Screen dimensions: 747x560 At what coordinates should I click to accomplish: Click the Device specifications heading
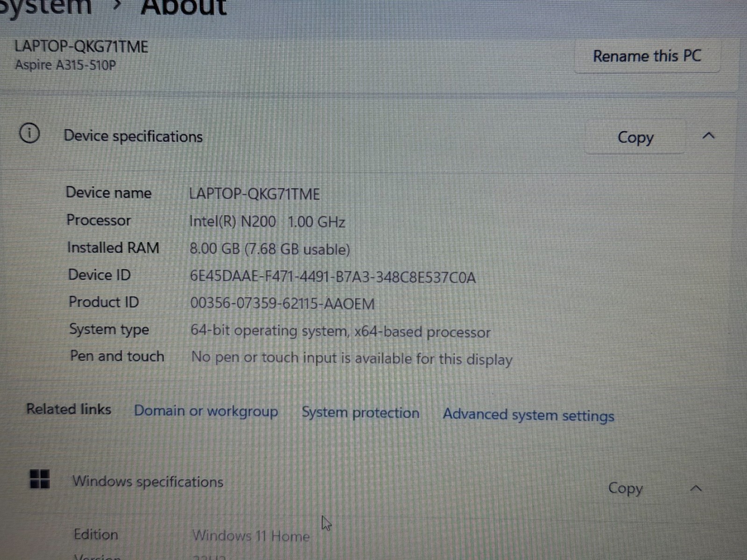tap(133, 136)
